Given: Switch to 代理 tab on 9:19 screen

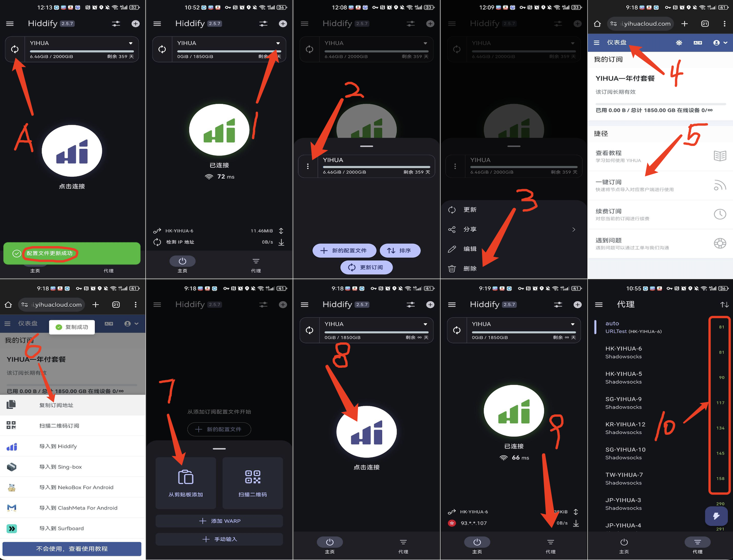Looking at the screenshot, I should pyautogui.click(x=551, y=545).
